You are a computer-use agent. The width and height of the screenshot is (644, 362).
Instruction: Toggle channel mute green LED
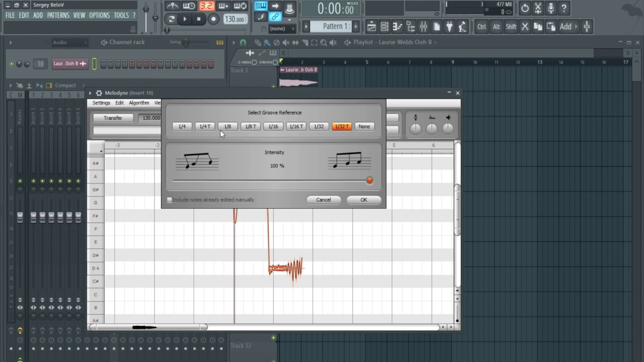(12, 64)
